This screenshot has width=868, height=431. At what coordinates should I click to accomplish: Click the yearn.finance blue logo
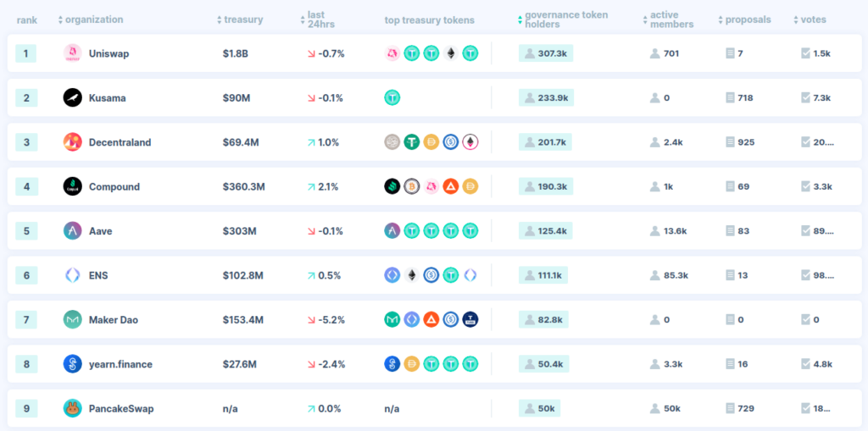click(x=73, y=364)
